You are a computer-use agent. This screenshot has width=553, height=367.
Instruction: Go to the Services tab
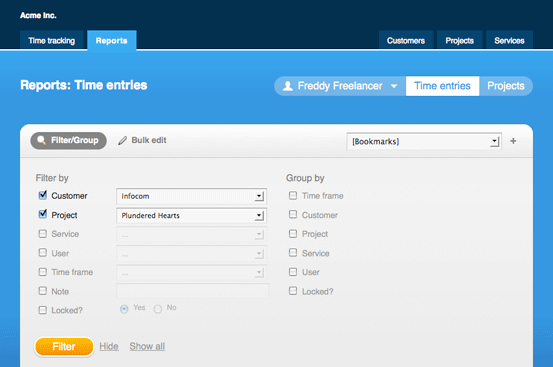pos(509,41)
